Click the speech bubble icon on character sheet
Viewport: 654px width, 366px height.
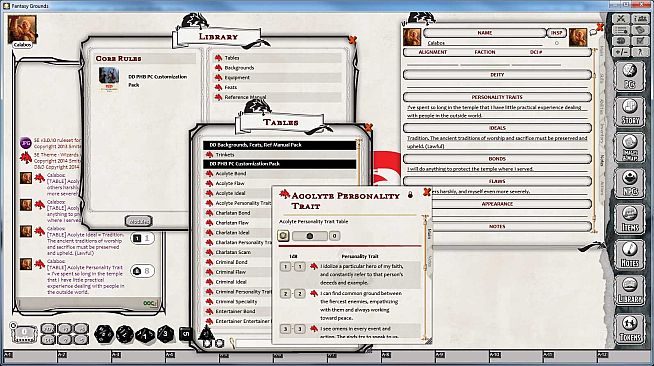click(593, 32)
